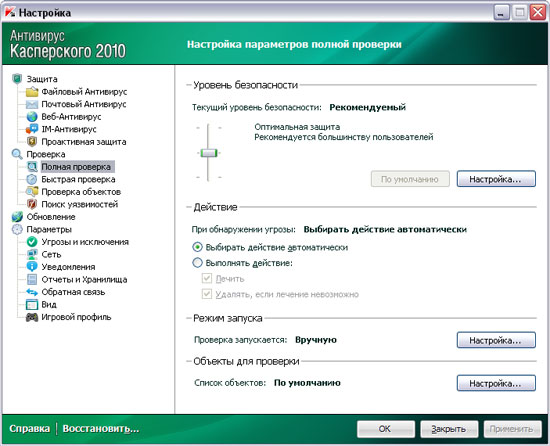Click the security level slider handle

pyautogui.click(x=209, y=153)
